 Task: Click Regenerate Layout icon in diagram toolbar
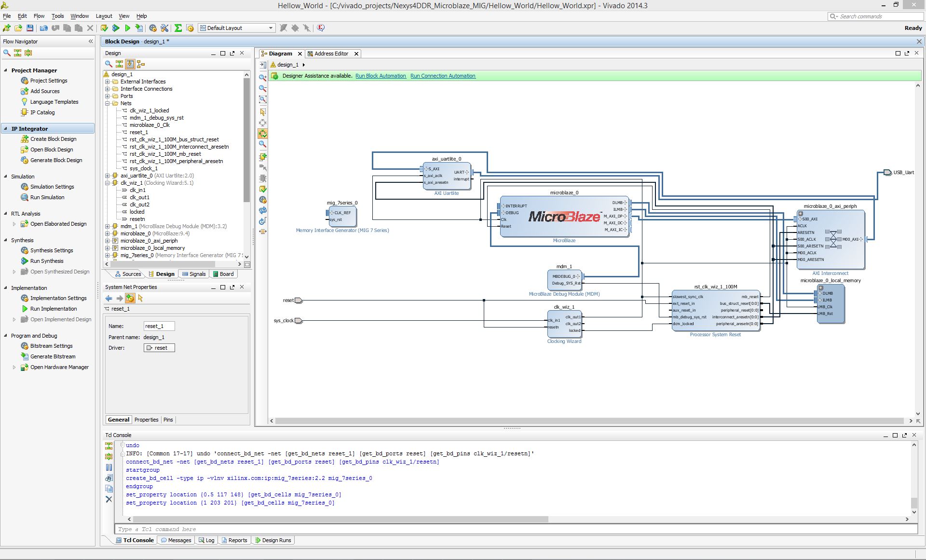(x=263, y=210)
